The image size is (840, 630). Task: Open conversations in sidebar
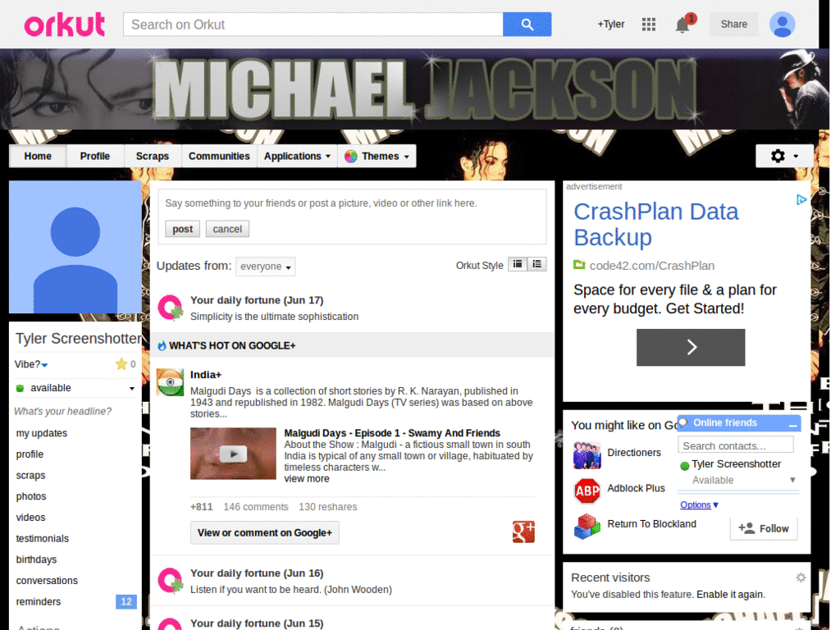point(47,581)
